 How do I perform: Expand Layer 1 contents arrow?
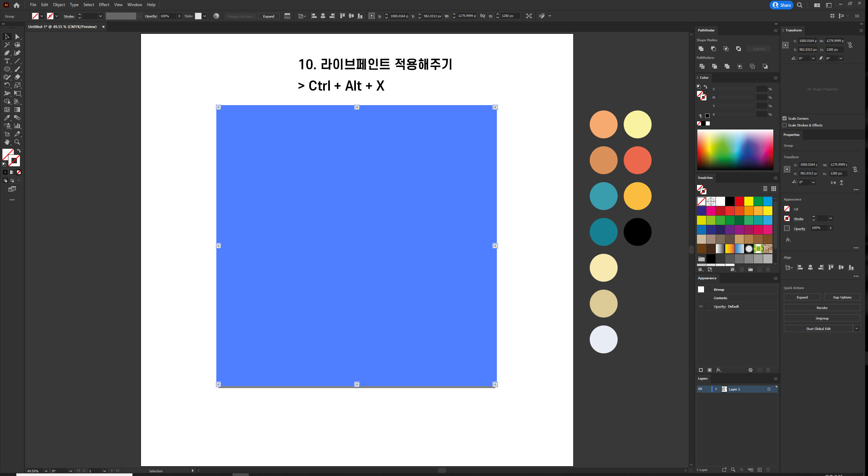(x=716, y=389)
